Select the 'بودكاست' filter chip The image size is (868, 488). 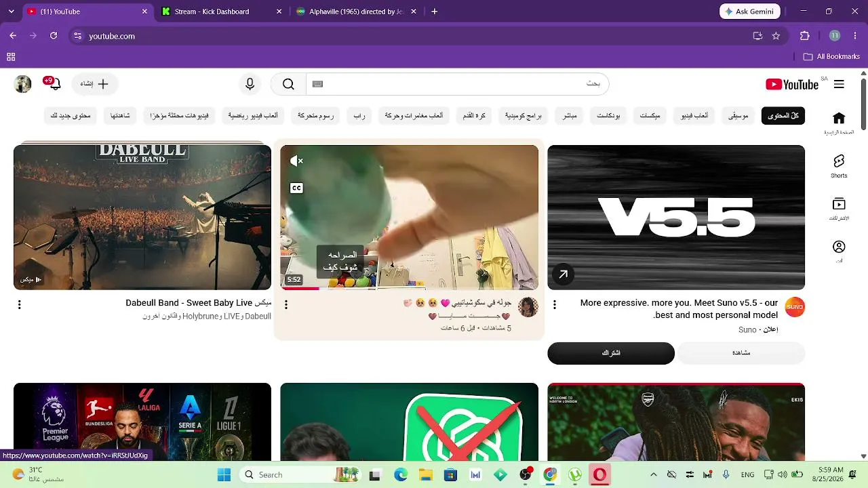tap(608, 116)
